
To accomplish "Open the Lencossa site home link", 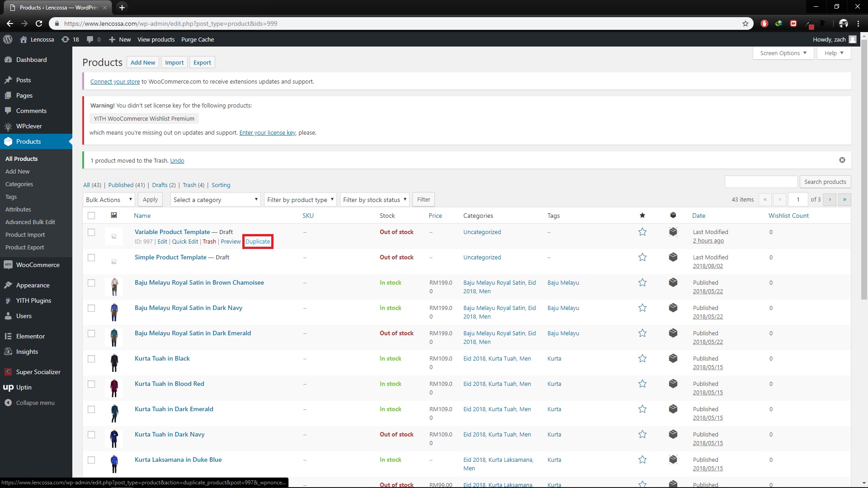I will [37, 39].
